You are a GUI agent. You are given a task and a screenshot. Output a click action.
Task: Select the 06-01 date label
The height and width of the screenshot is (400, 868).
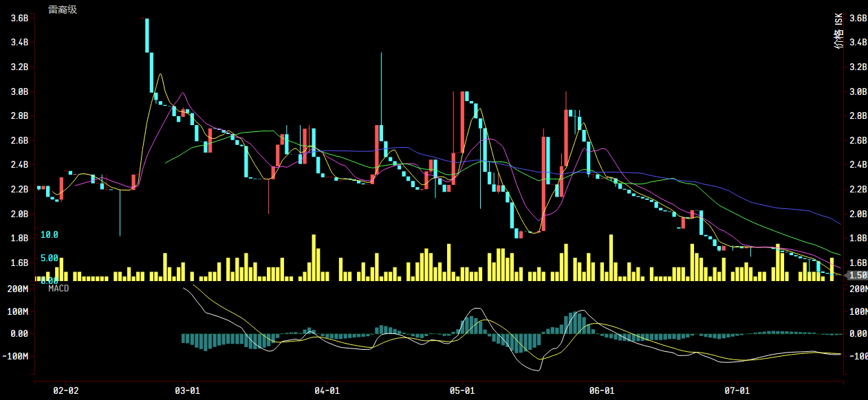click(602, 390)
